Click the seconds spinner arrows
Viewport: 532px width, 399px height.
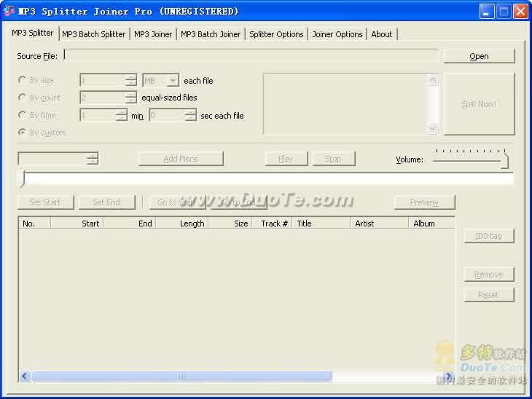[x=191, y=115]
